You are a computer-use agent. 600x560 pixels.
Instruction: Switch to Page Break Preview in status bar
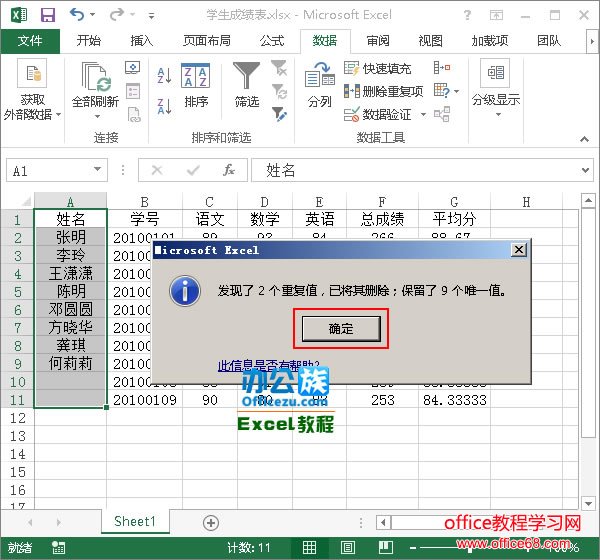tap(386, 548)
